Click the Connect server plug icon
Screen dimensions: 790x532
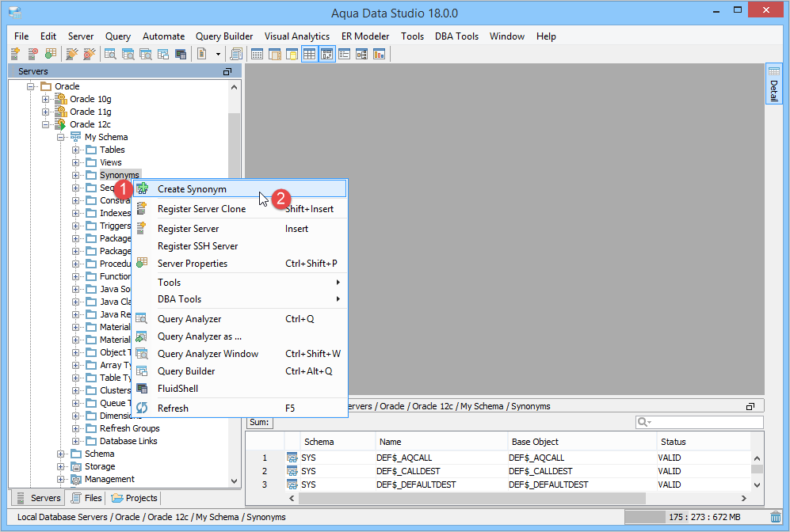72,54
